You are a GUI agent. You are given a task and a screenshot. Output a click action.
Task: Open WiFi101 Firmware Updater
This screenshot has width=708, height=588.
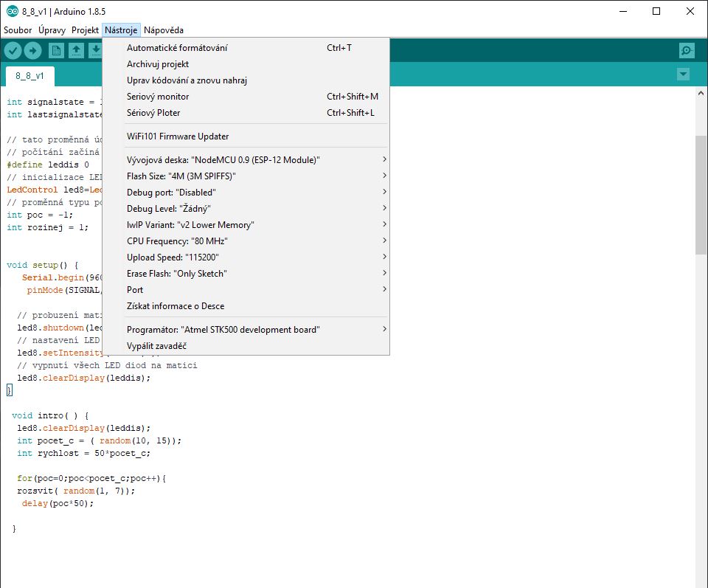pyautogui.click(x=178, y=136)
